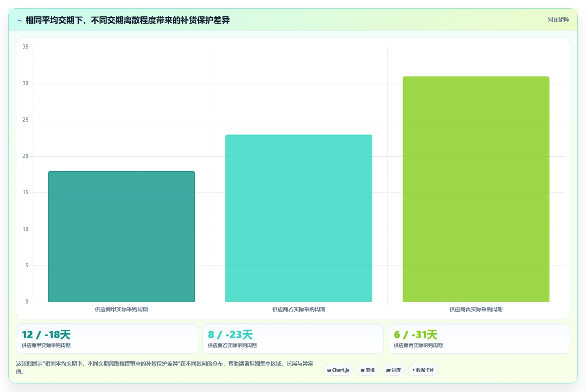The width and height of the screenshot is (586, 392).
Task: Open the 12 / -18天 data card
Action: tap(107, 339)
